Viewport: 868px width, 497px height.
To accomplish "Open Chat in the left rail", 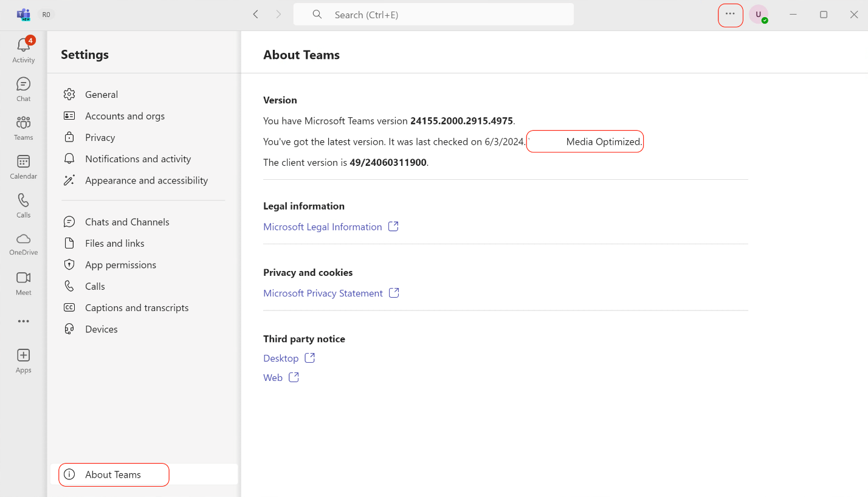I will pos(23,88).
